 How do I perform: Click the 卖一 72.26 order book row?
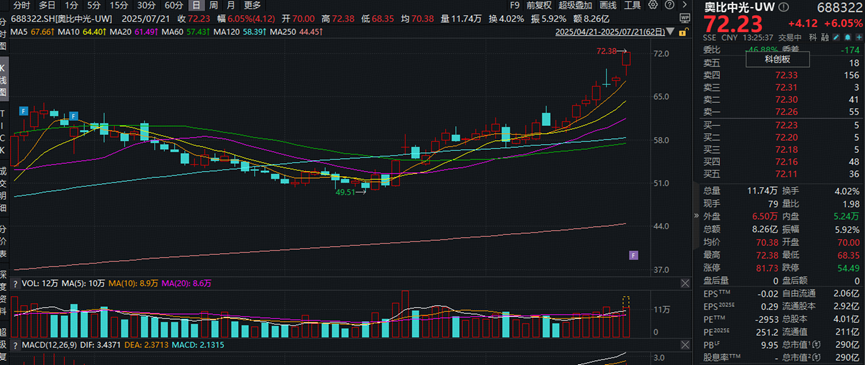781,113
